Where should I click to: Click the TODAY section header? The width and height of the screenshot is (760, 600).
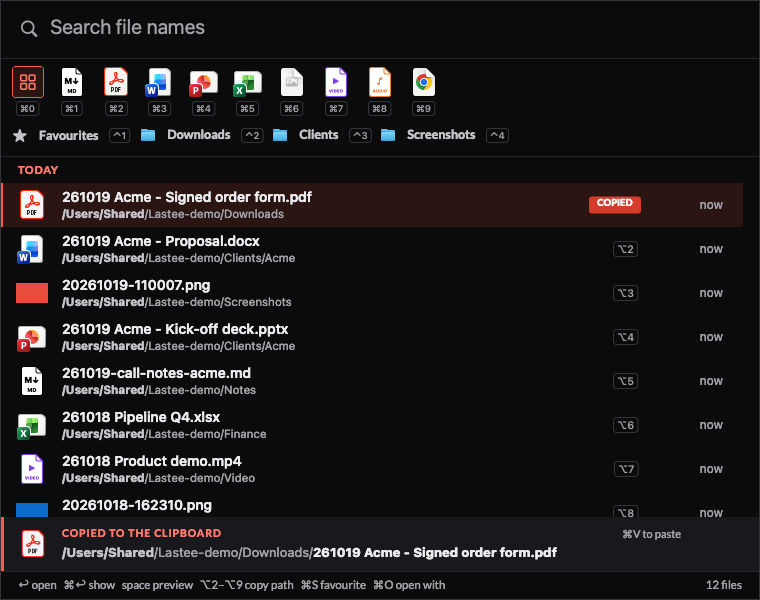[38, 170]
